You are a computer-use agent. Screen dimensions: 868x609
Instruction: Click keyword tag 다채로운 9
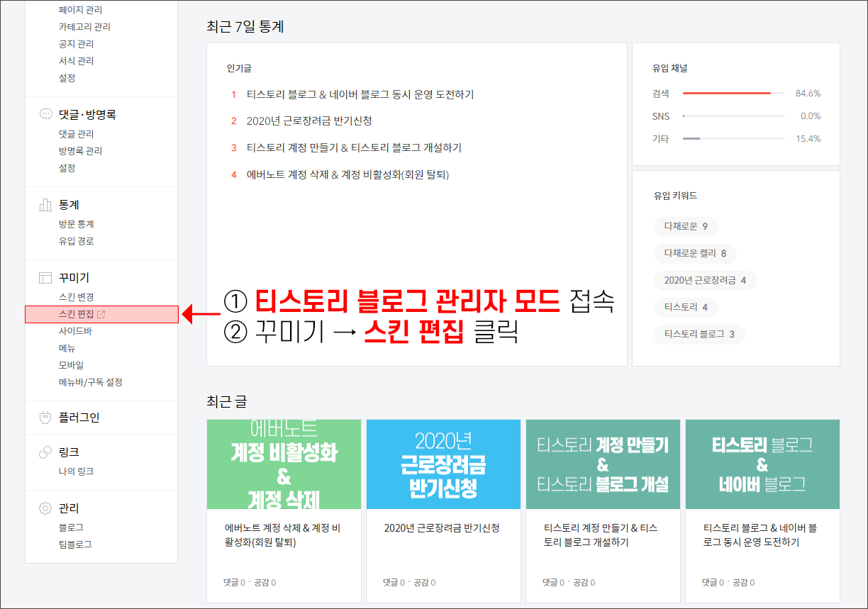click(x=686, y=227)
